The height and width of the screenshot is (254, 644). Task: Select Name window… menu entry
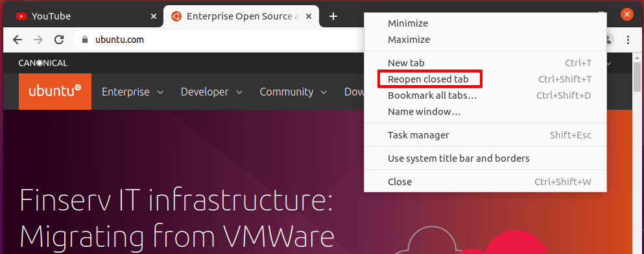click(x=486, y=112)
